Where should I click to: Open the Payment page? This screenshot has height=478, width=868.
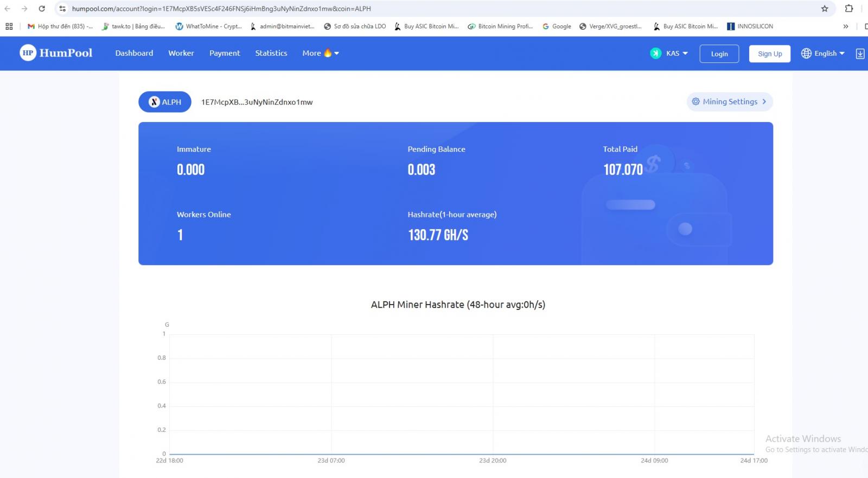pos(225,53)
